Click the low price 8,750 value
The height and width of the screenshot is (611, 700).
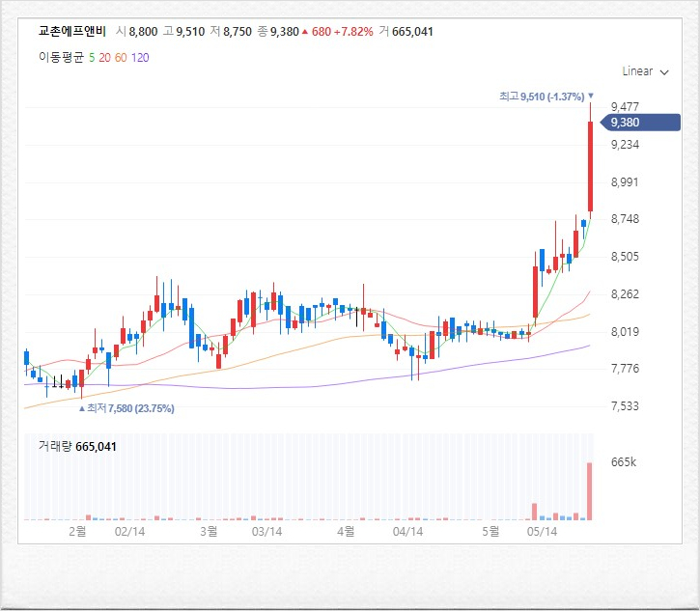(x=238, y=32)
